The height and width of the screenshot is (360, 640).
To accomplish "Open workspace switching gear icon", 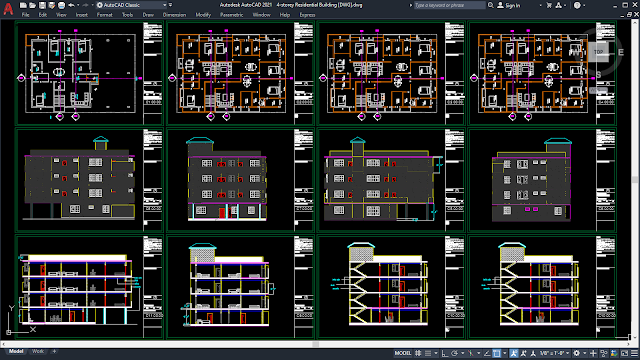I will tap(576, 353).
